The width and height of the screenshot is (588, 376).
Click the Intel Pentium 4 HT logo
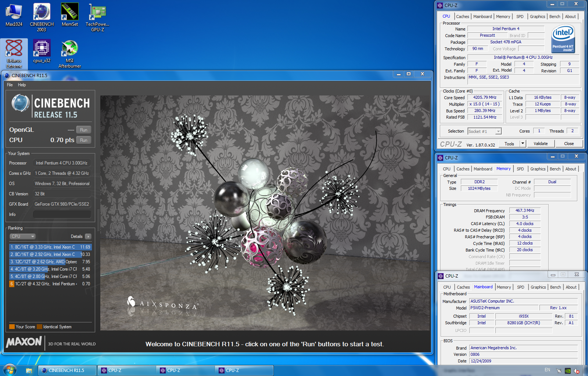563,39
